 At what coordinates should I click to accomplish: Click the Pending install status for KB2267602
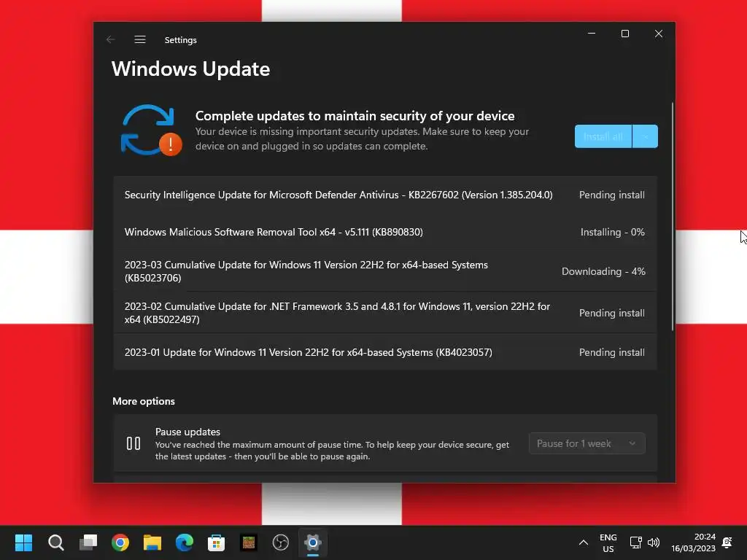click(612, 195)
